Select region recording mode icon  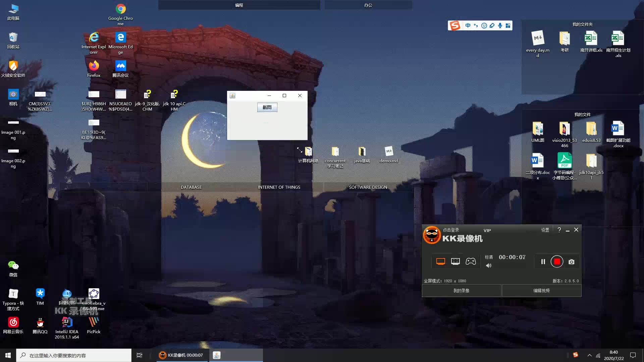455,261
